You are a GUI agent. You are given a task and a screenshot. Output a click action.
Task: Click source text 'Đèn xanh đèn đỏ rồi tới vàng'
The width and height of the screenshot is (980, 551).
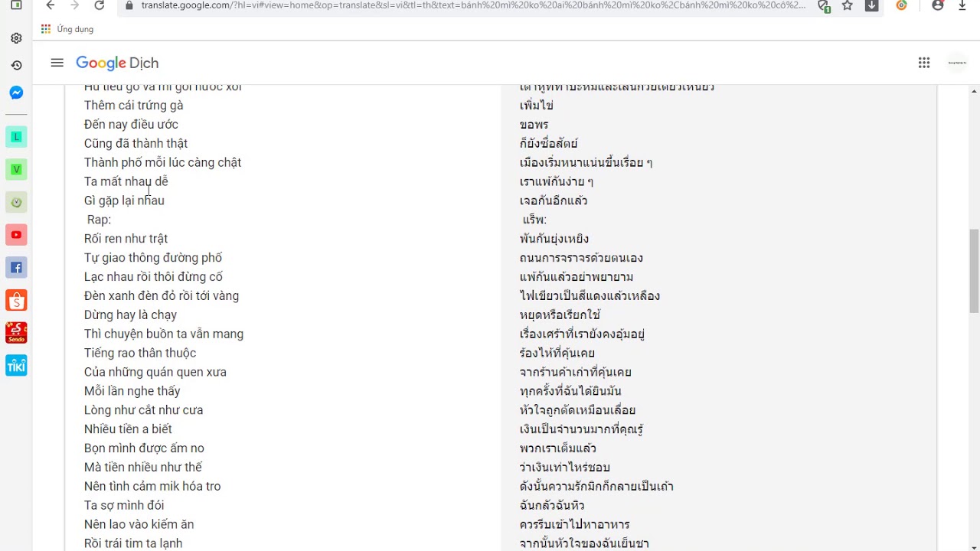pyautogui.click(x=162, y=295)
